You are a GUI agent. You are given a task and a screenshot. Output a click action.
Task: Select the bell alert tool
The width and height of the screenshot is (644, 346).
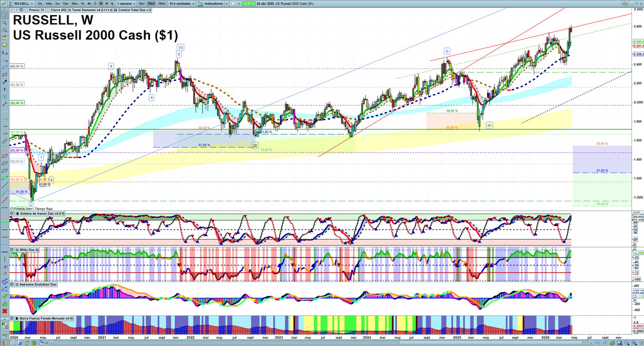(x=4, y=45)
